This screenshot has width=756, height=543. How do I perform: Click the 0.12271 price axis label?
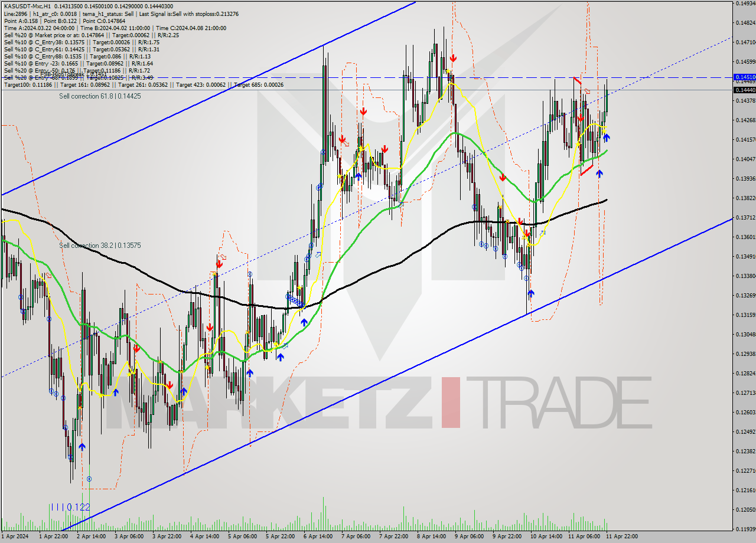[745, 471]
